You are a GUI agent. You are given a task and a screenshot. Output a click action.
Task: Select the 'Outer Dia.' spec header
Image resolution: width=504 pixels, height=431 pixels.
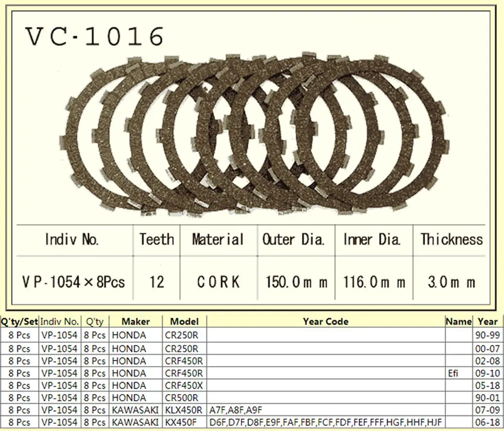[x=293, y=240]
